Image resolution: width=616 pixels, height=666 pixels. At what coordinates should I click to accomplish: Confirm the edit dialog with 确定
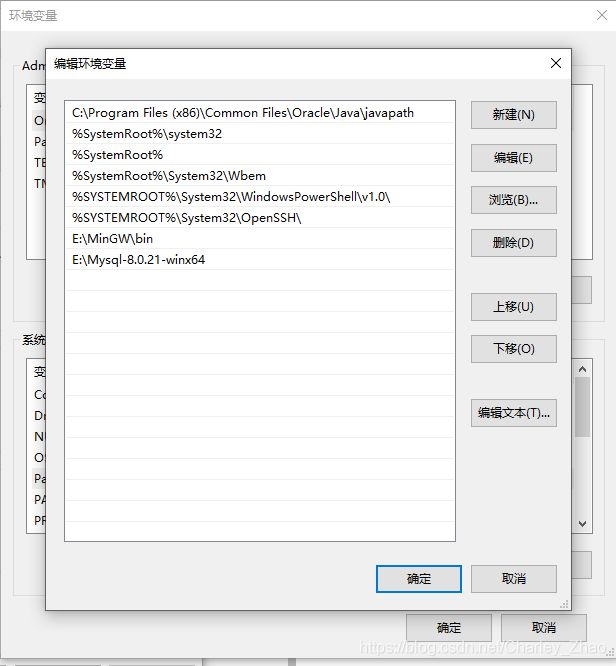419,579
